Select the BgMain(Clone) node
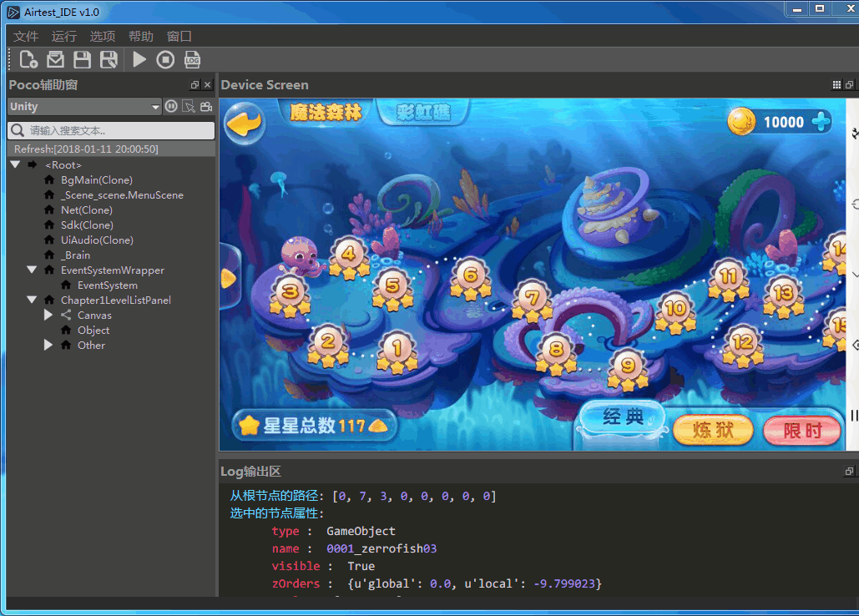Screen dimensions: 859x616 point(97,179)
